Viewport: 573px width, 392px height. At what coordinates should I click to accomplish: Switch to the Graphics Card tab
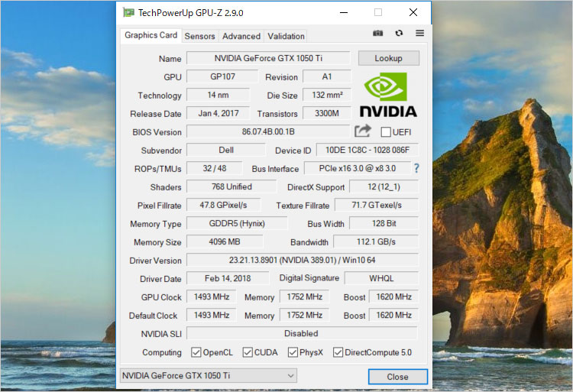tap(151, 35)
